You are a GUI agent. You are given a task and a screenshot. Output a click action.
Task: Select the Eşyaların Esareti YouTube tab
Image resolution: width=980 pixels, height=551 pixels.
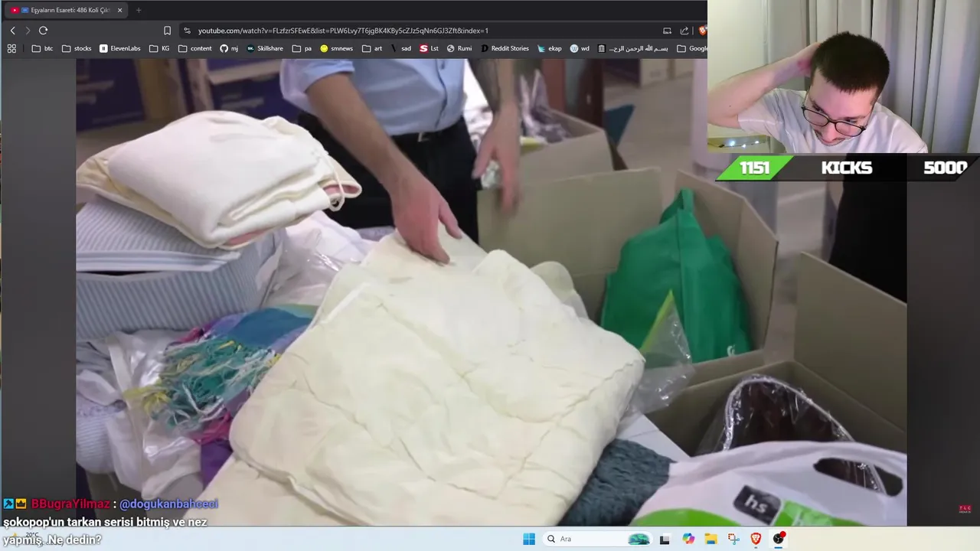[67, 10]
